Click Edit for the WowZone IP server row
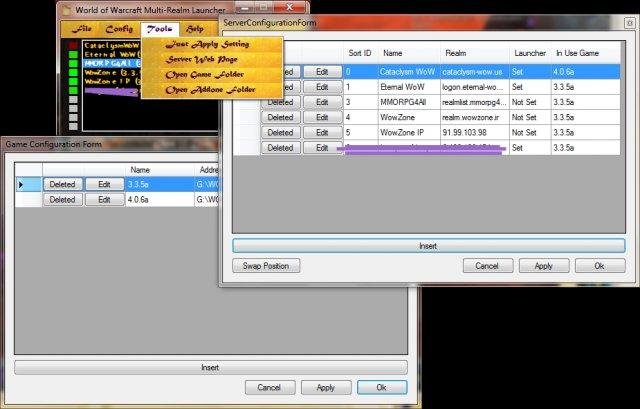 322,132
